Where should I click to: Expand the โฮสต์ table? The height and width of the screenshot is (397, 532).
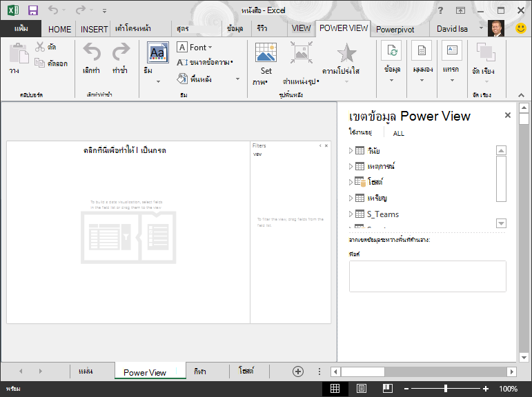(351, 182)
